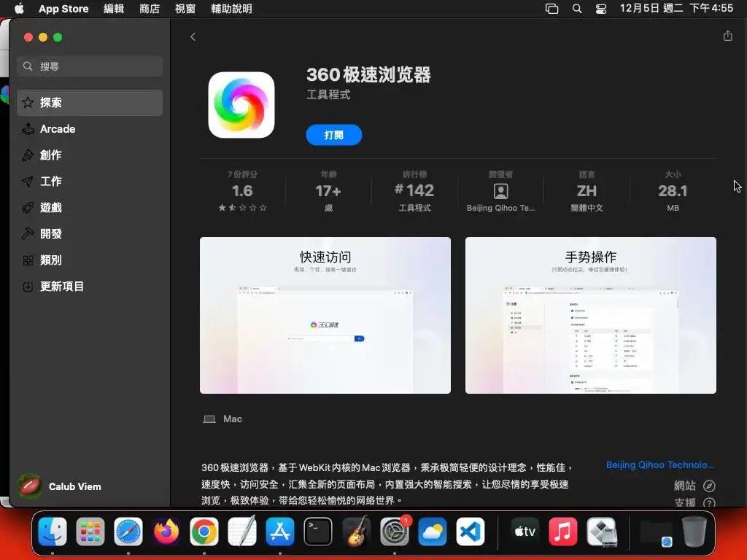Open the Arcade section in sidebar
The width and height of the screenshot is (747, 560).
click(90, 128)
